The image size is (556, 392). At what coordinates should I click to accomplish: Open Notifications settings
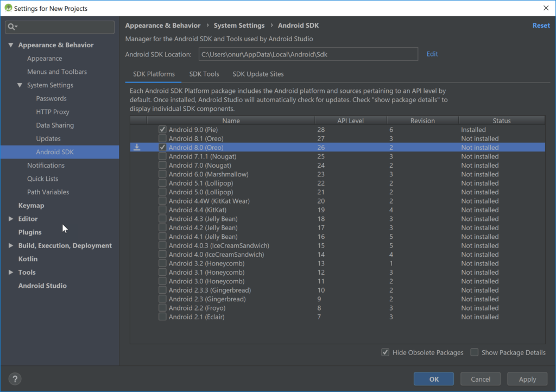coord(46,165)
